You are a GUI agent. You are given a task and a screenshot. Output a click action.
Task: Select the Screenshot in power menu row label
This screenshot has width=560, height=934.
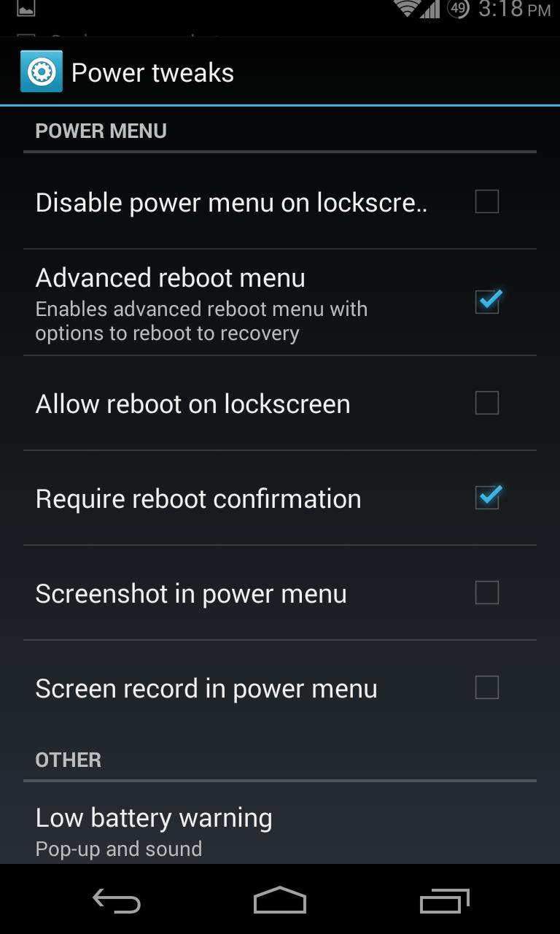coord(191,593)
